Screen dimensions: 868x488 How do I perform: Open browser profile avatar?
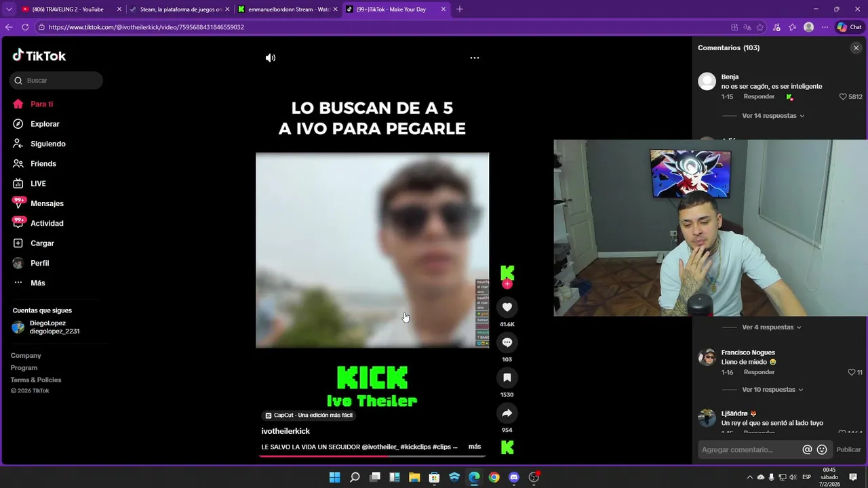click(808, 27)
